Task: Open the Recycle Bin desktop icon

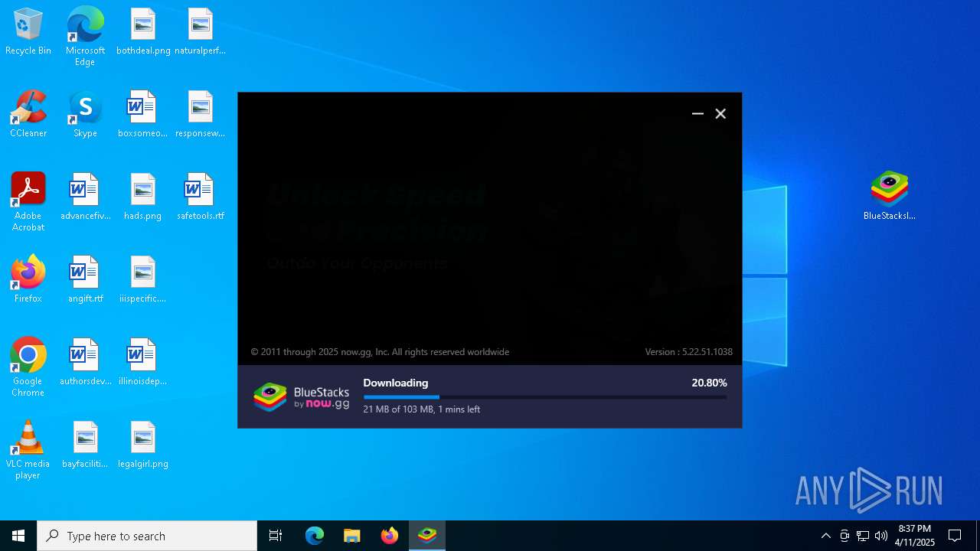Action: tap(28, 32)
